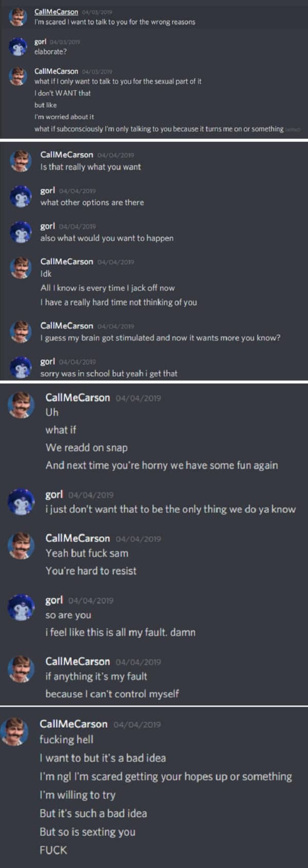Click CallMeCarson avatar beside "I guess my brain" message

point(21,332)
